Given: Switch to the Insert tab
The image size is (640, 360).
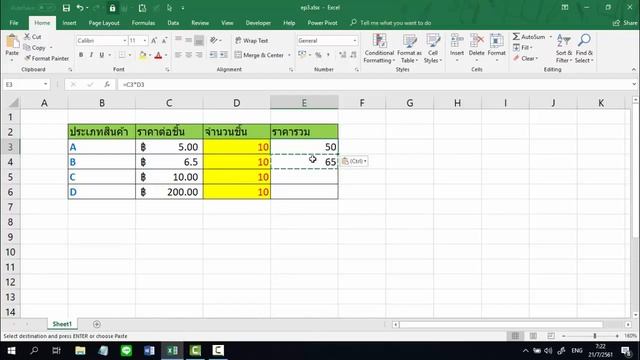Looking at the screenshot, I should [69, 23].
